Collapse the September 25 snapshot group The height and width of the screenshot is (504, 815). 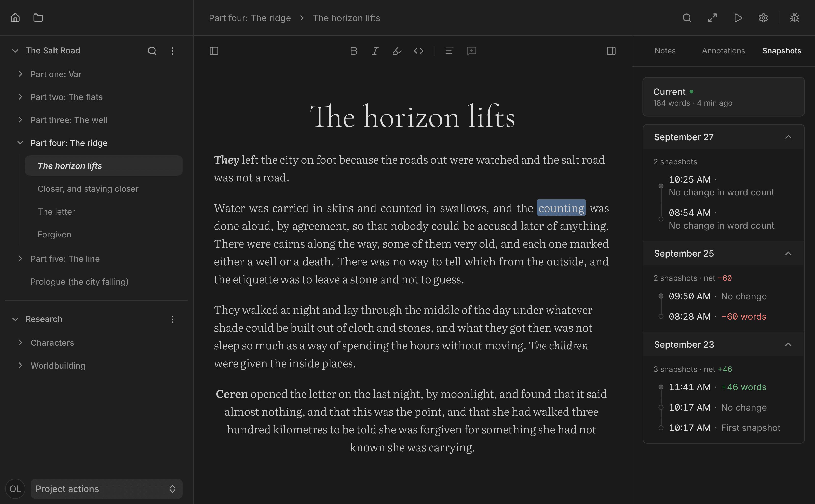coord(788,253)
